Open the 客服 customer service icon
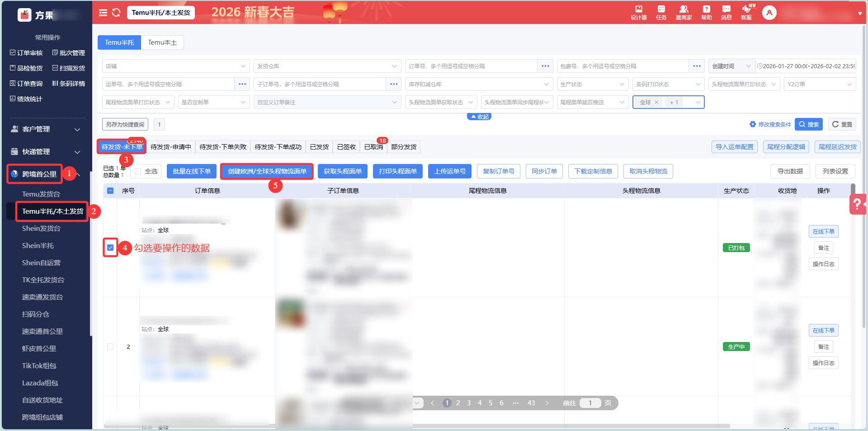This screenshot has height=431, width=868. coord(746,13)
